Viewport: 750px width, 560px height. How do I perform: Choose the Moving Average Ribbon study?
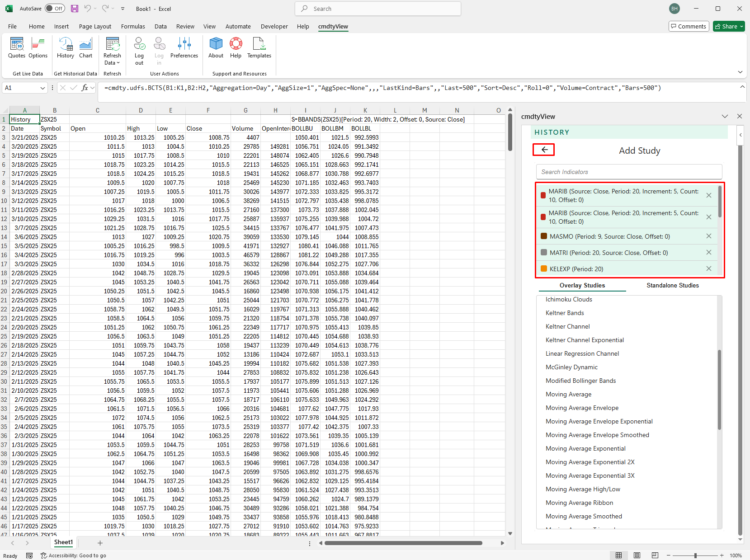(x=579, y=503)
